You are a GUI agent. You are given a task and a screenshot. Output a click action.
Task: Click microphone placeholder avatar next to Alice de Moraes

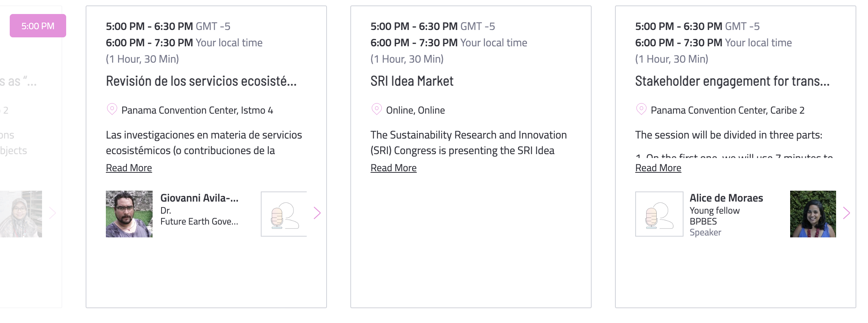tap(659, 214)
